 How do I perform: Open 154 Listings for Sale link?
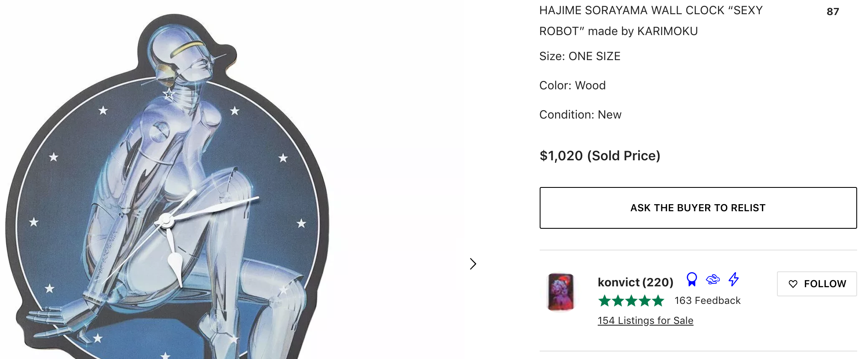pos(645,321)
